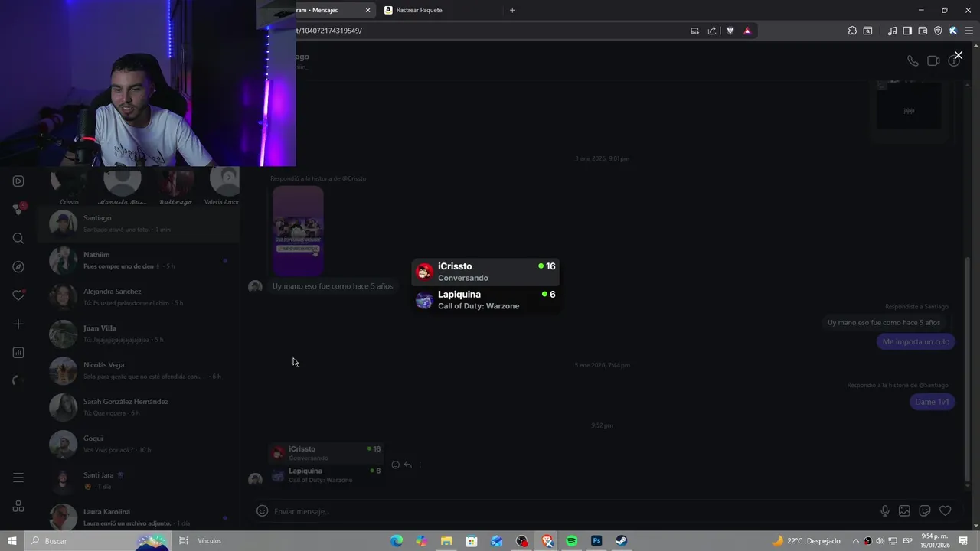Send a heart using the like icon

coord(945,511)
